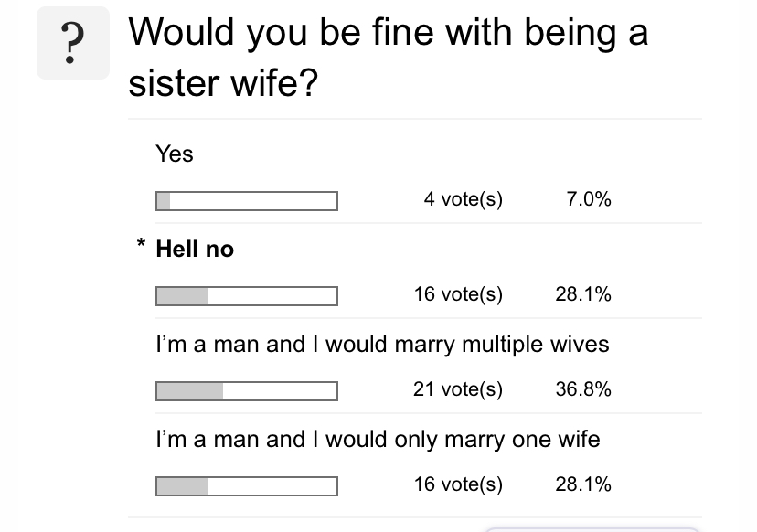757x532 pixels.
Task: Click the '16 vote(s)' count under Hell no
Action: 459,294
